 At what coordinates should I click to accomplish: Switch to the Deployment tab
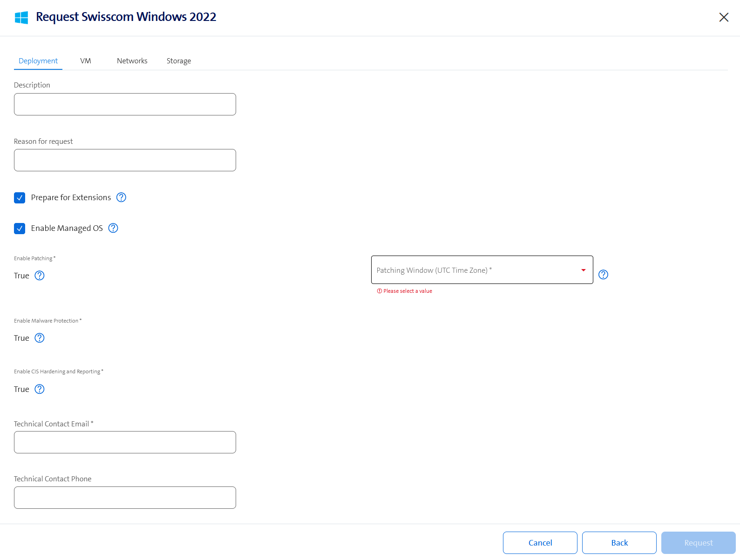click(38, 61)
